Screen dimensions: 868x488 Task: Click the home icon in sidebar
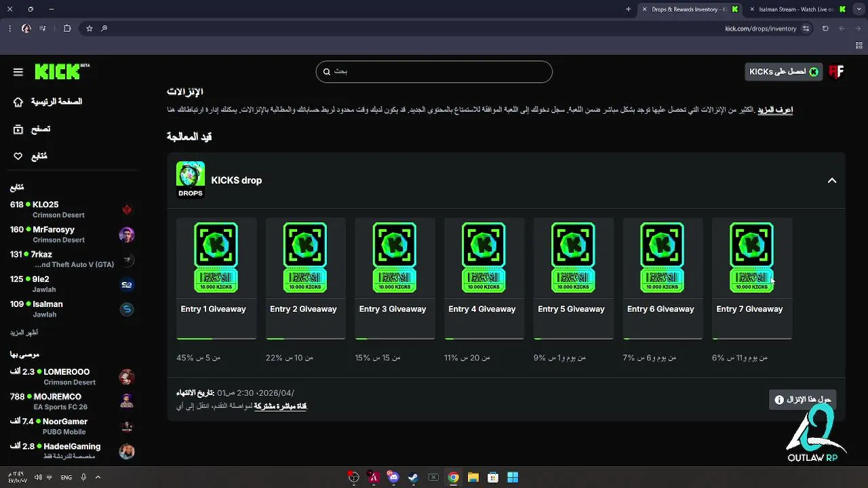coord(18,102)
